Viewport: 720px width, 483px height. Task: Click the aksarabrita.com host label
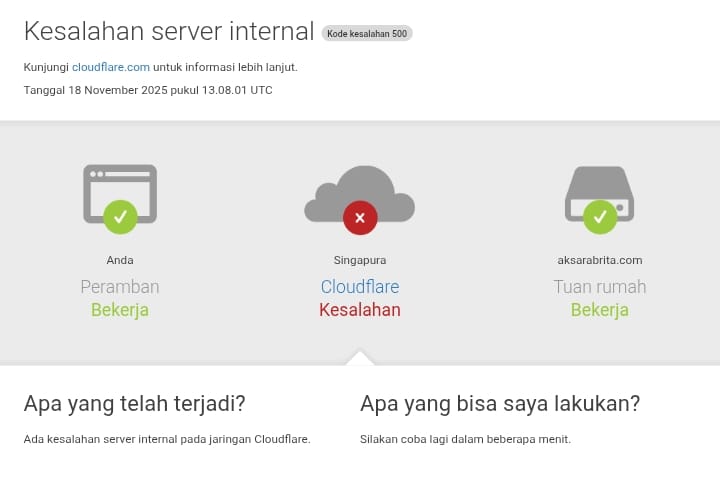600,260
